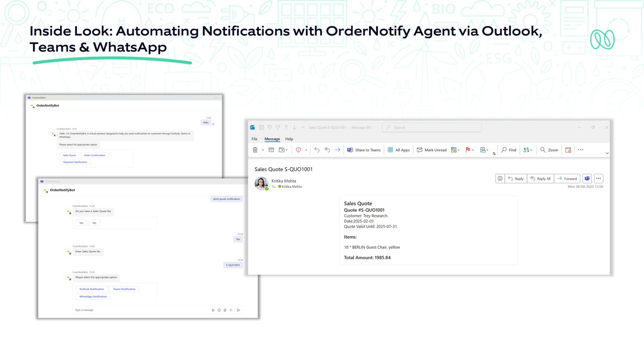Open the Translate dropdown in ribbon
The image size is (644, 362).
[x=528, y=150]
